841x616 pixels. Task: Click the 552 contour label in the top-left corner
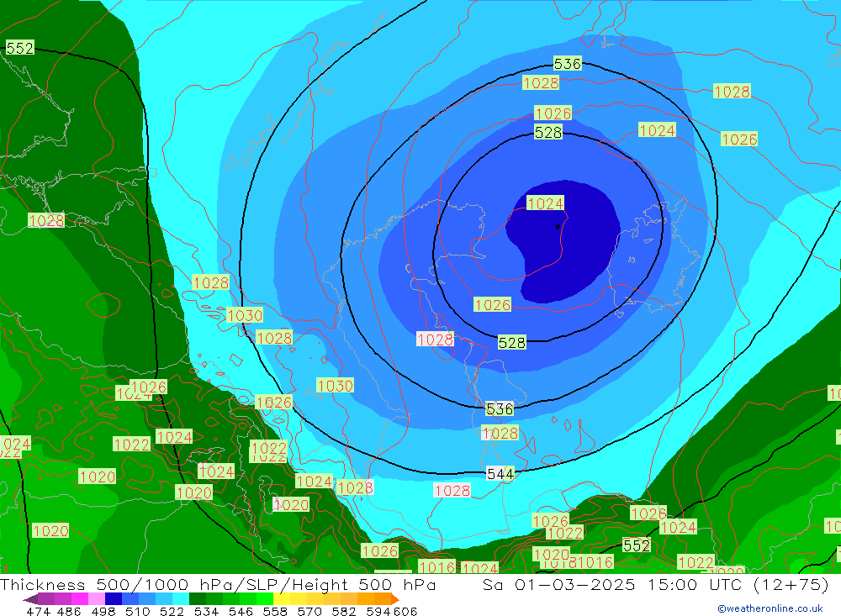pos(20,48)
